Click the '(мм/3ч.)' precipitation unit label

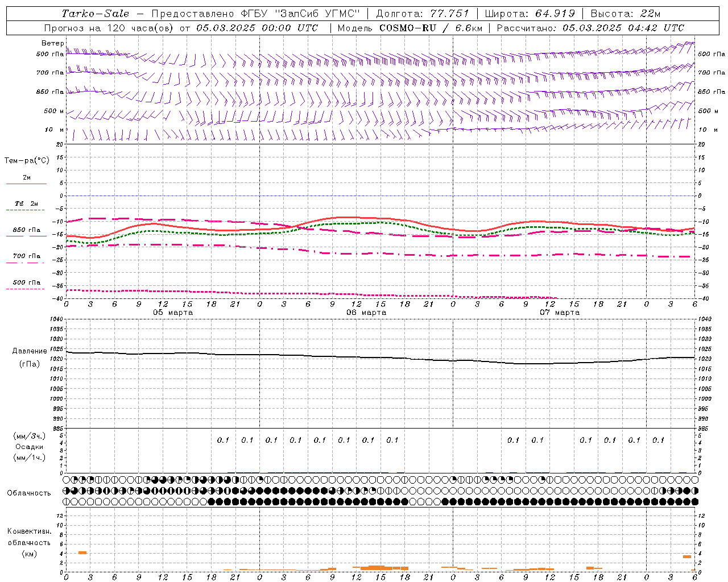click(x=30, y=436)
